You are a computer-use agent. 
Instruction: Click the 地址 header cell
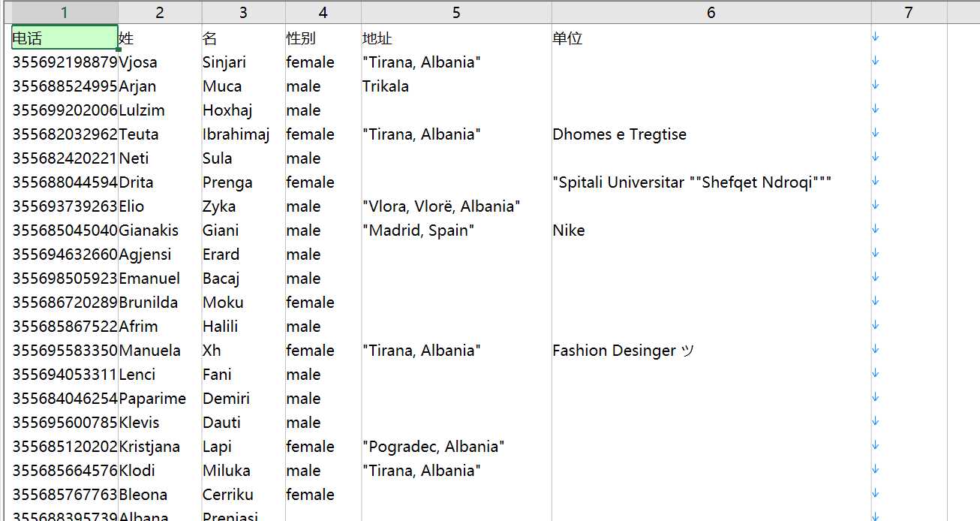[x=456, y=38]
